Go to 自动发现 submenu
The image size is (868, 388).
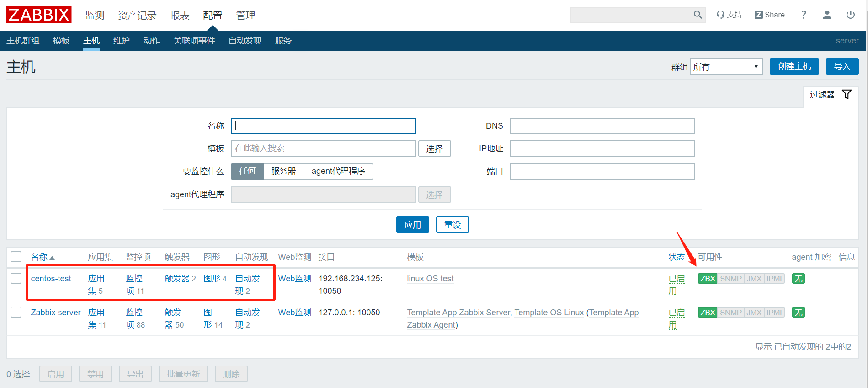(245, 41)
